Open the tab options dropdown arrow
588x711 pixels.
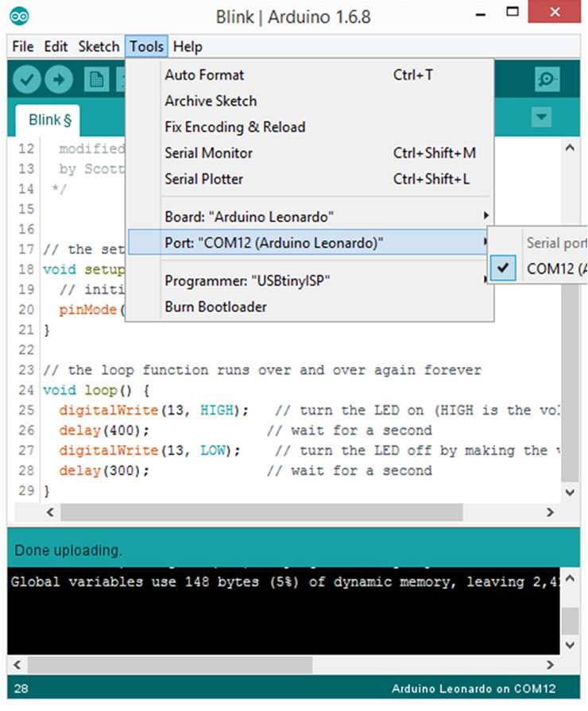(541, 118)
